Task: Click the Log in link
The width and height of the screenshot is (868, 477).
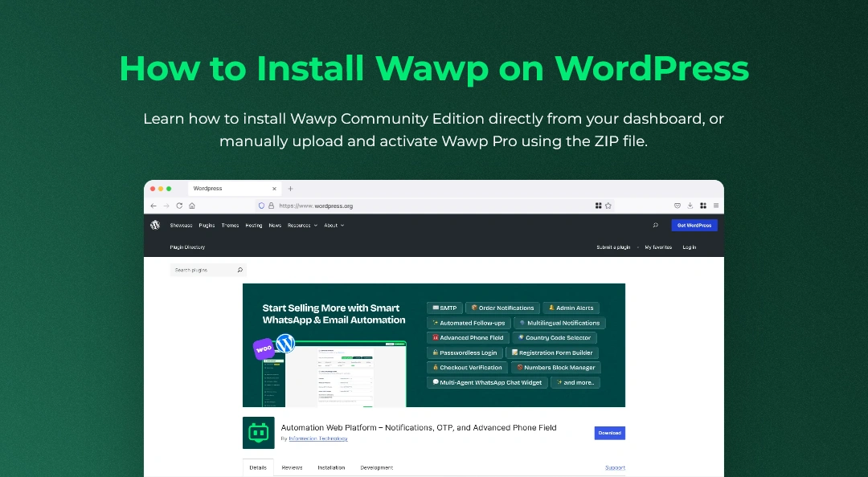Action: pyautogui.click(x=690, y=247)
